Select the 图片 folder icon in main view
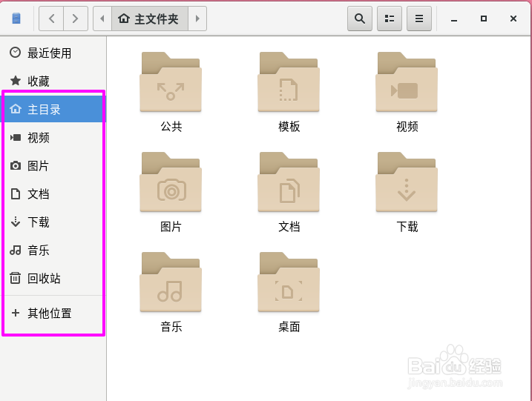 [x=171, y=182]
